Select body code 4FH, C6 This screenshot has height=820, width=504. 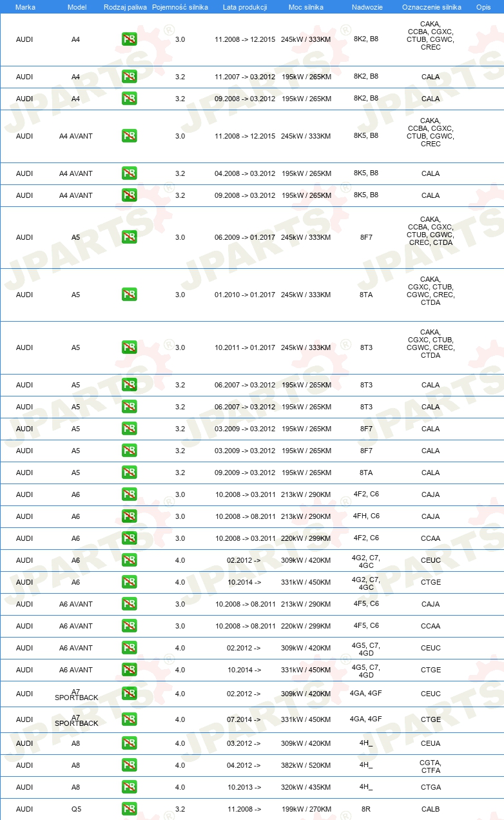[x=366, y=516]
